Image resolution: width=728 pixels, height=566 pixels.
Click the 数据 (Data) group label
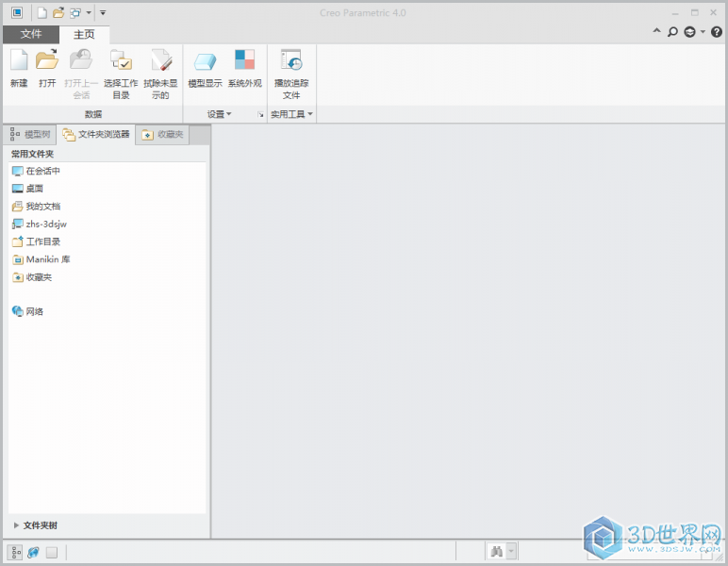[92, 114]
